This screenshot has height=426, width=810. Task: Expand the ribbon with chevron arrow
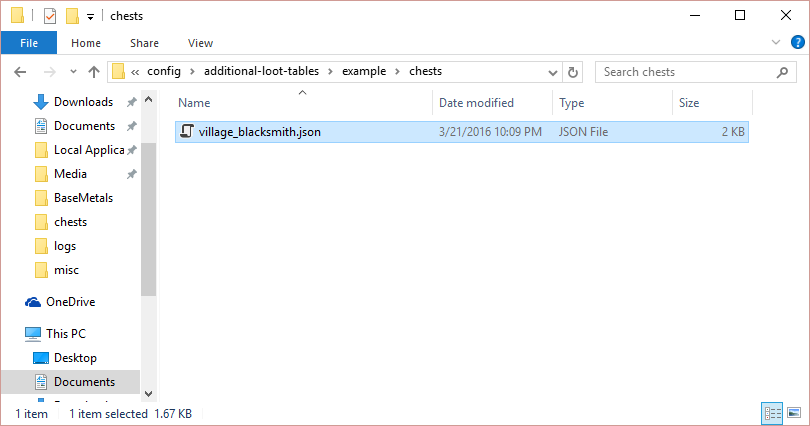[x=776, y=43]
